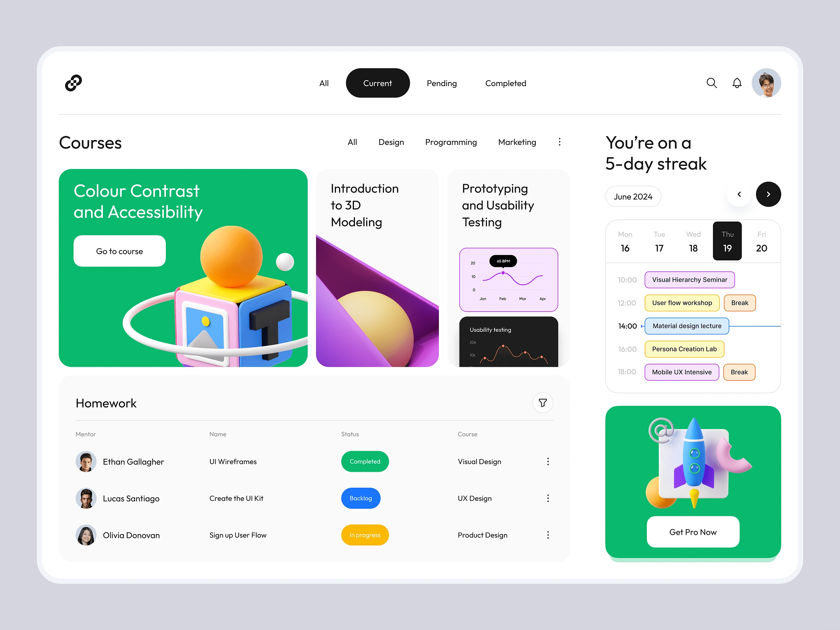The image size is (840, 630).
Task: Select the Programming category tab
Action: 451,142
